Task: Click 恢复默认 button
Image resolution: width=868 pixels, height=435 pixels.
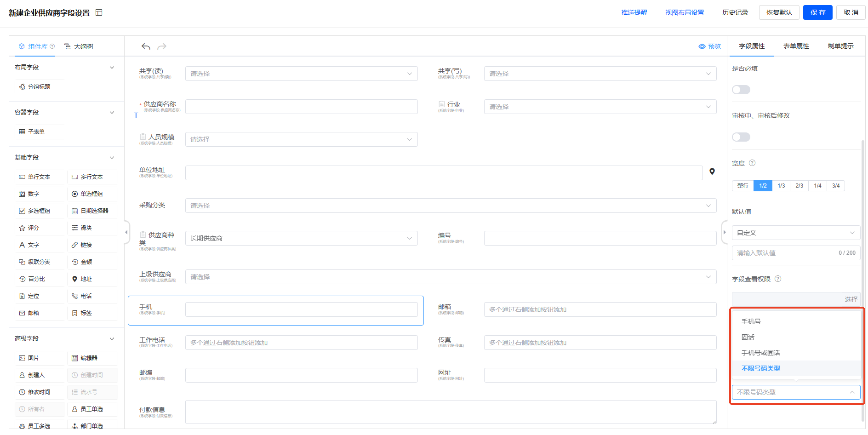Action: pyautogui.click(x=779, y=12)
